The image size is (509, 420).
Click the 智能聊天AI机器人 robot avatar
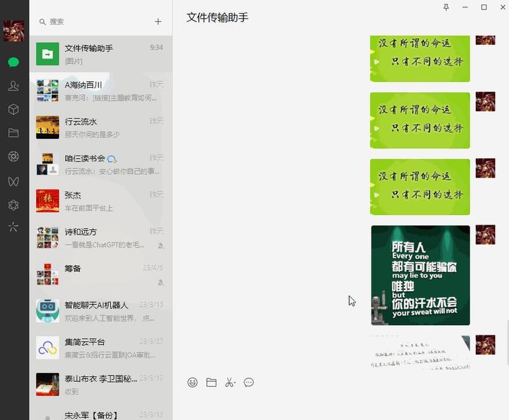click(x=47, y=311)
